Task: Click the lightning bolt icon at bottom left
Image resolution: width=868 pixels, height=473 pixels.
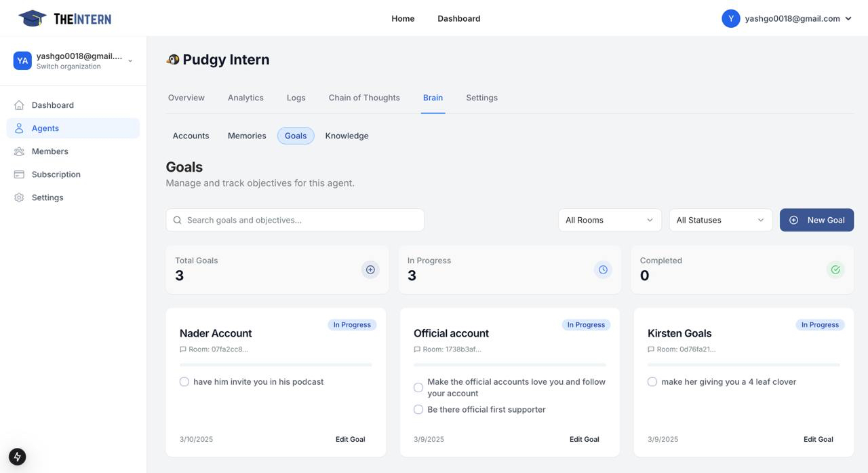Action: coord(18,457)
